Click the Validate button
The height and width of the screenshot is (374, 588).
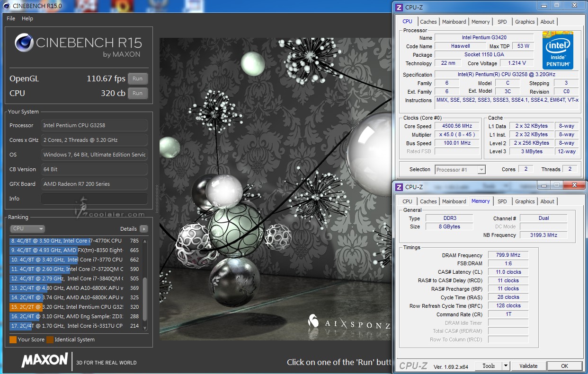pyautogui.click(x=528, y=366)
